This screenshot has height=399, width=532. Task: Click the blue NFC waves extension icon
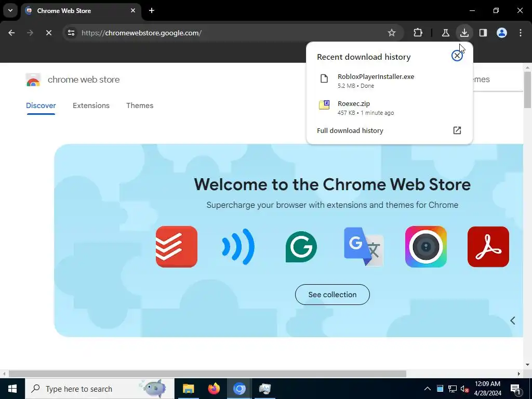pos(238,247)
